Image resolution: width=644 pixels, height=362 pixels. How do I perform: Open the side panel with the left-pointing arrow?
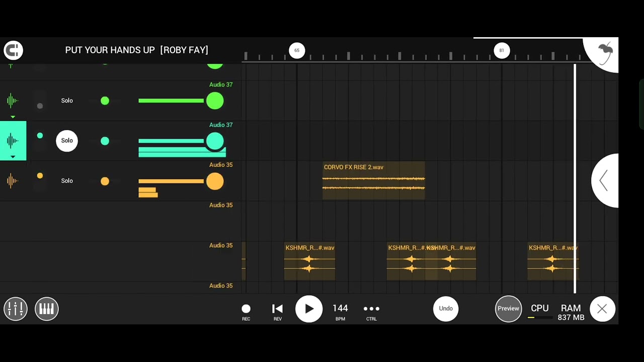pos(604,180)
